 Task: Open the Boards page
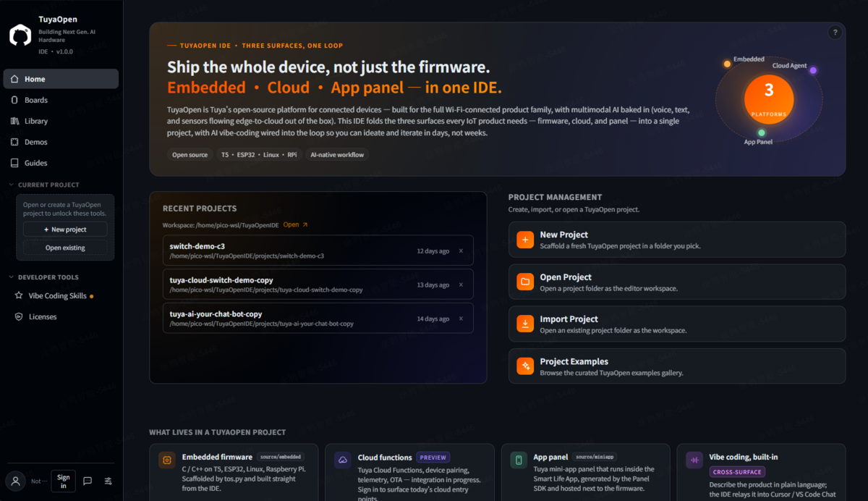61,100
